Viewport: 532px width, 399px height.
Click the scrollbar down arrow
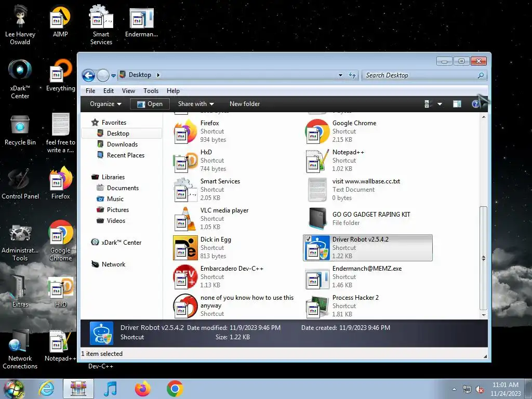coord(484,315)
